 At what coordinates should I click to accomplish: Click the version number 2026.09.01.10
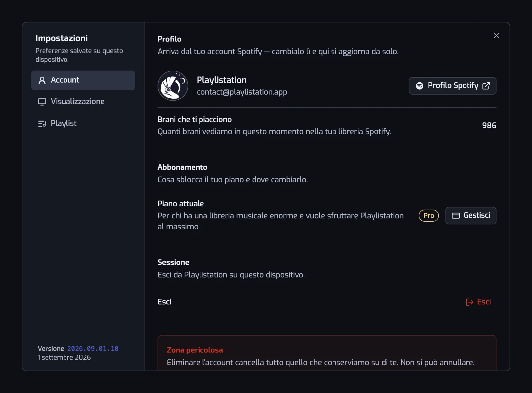(93, 349)
